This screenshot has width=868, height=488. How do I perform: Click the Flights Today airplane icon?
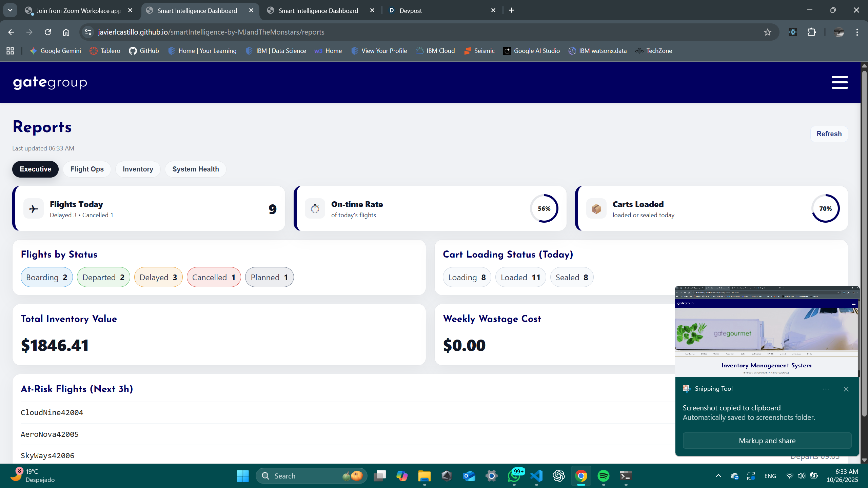34,209
